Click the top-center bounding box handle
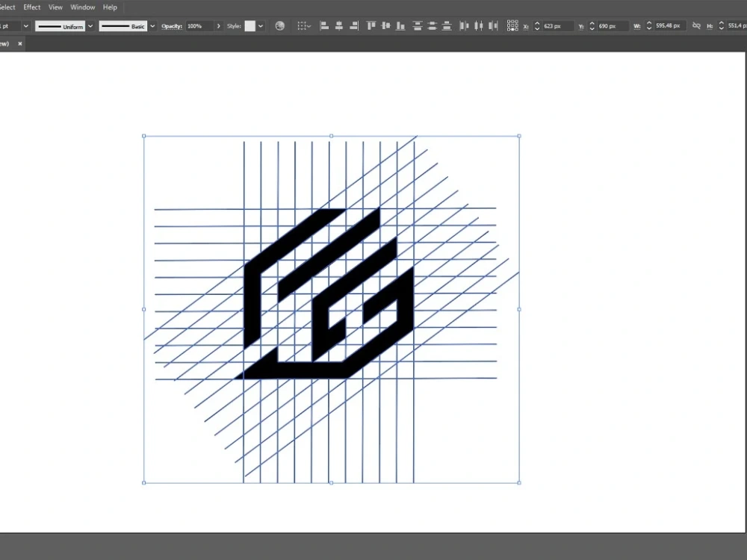Screen dimensions: 747x560 [x=332, y=136]
